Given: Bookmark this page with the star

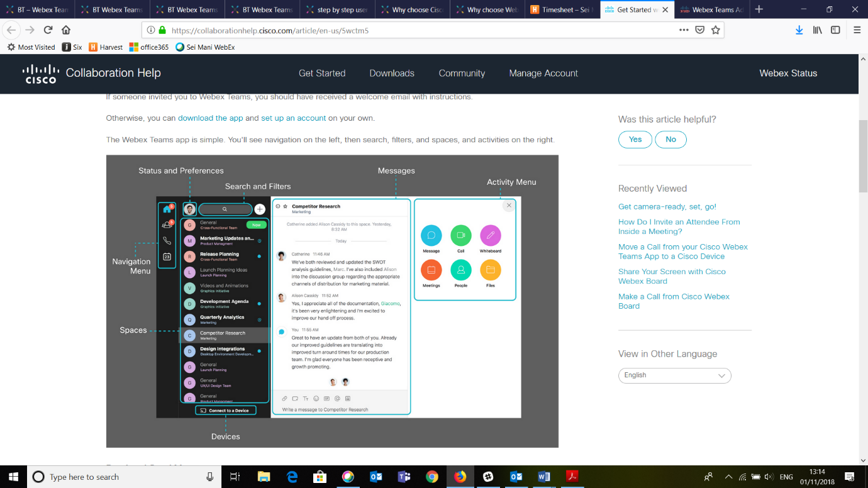Looking at the screenshot, I should [715, 30].
